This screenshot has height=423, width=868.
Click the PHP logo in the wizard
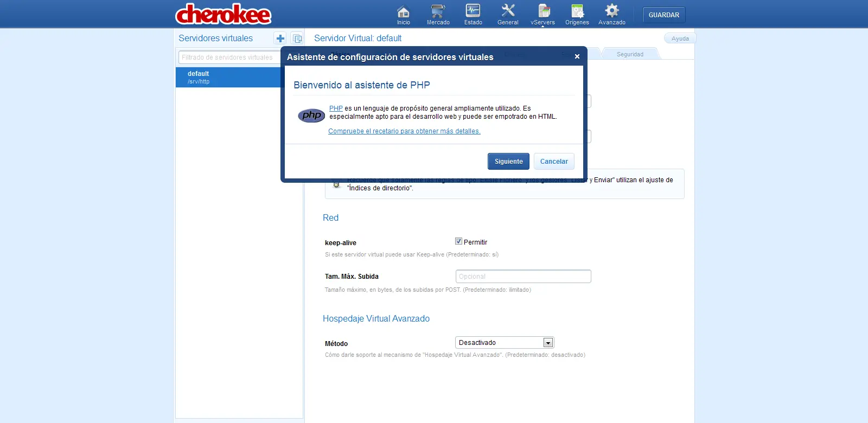[x=311, y=115]
